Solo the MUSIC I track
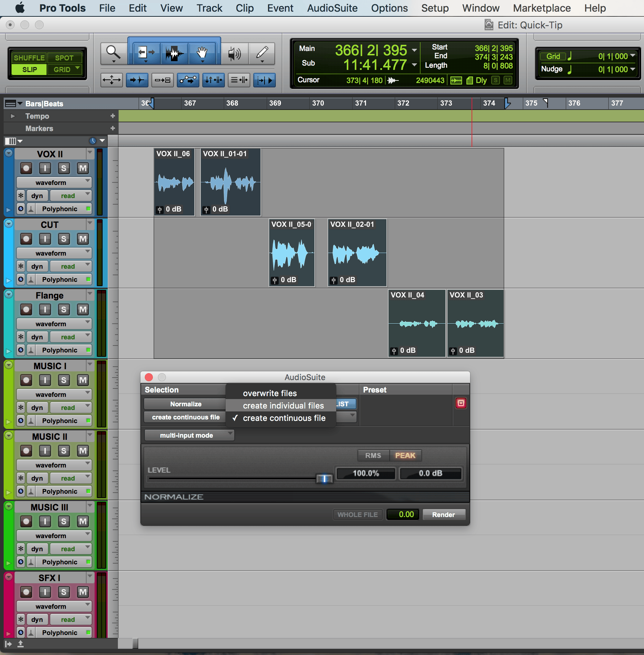The image size is (644, 655). (x=64, y=380)
